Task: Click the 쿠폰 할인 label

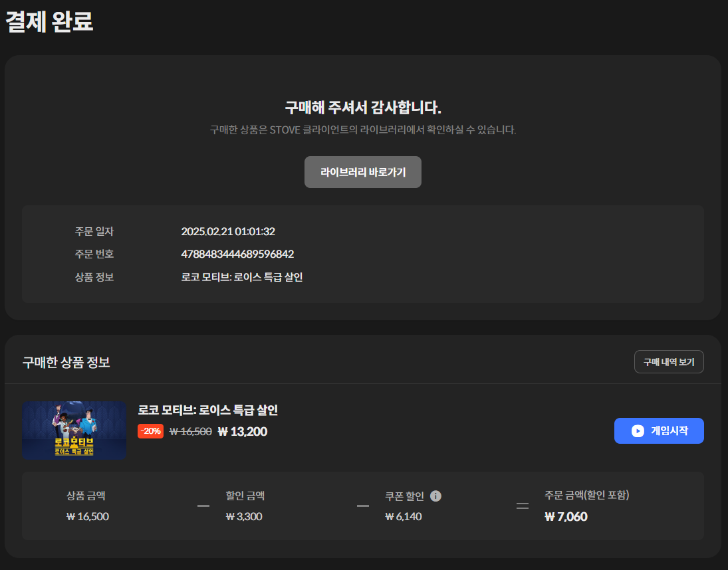Action: point(404,496)
